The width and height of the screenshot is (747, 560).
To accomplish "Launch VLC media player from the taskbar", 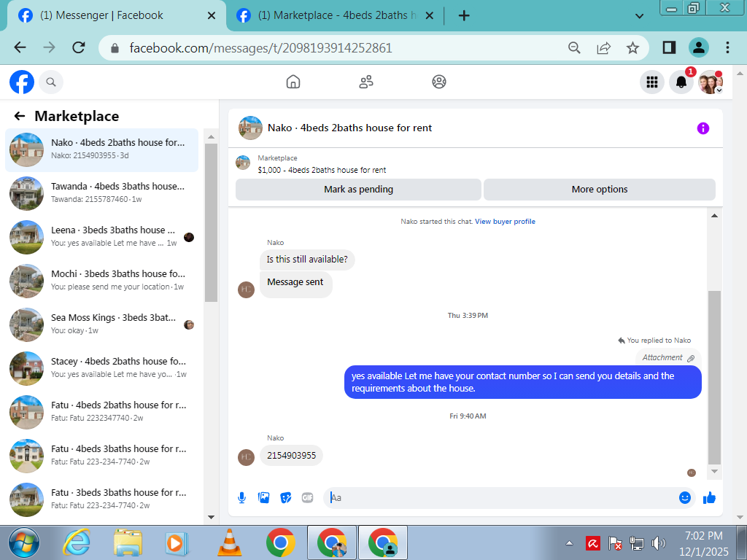I will point(230,542).
